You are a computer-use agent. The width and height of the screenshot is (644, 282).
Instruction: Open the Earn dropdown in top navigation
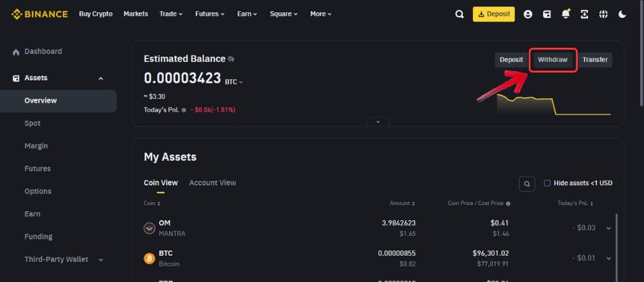tap(247, 14)
